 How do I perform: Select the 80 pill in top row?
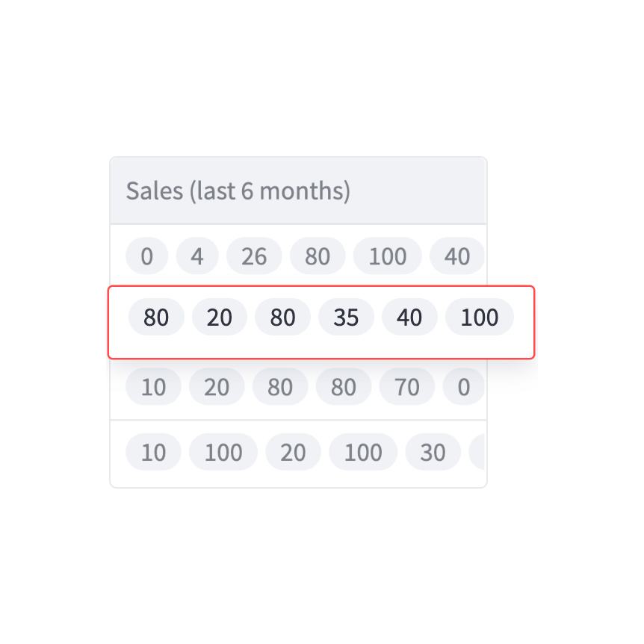click(x=318, y=257)
